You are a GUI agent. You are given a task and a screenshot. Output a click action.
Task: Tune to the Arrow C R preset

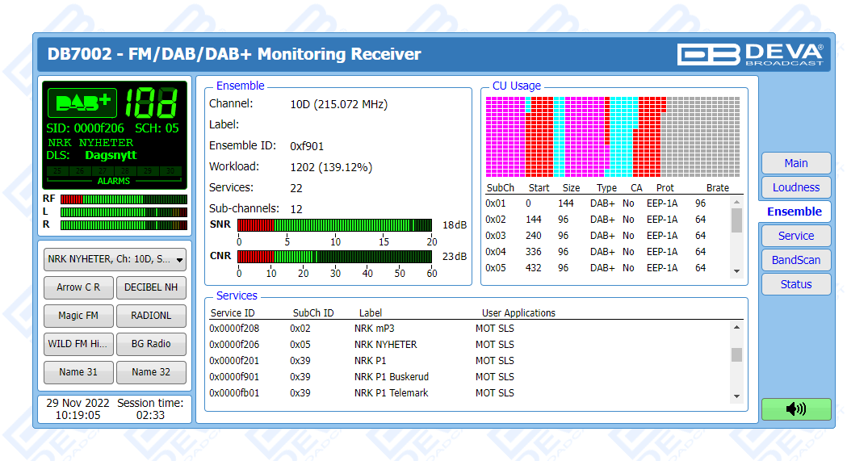(x=78, y=287)
